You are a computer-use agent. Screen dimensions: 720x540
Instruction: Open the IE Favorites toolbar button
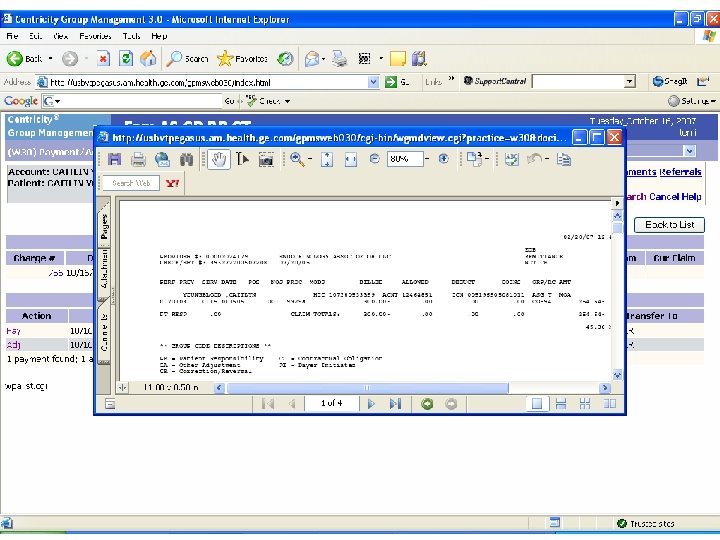pos(242,58)
